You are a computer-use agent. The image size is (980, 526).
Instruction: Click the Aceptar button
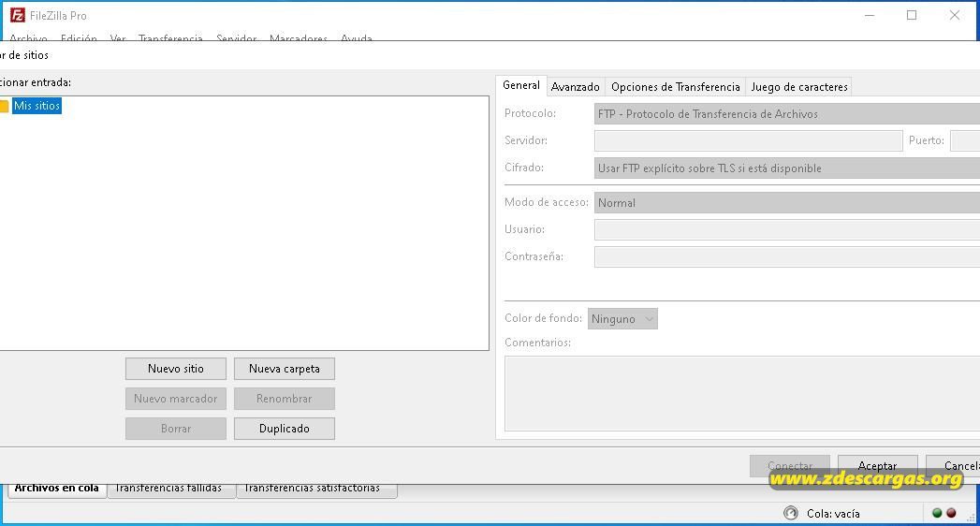coord(877,465)
